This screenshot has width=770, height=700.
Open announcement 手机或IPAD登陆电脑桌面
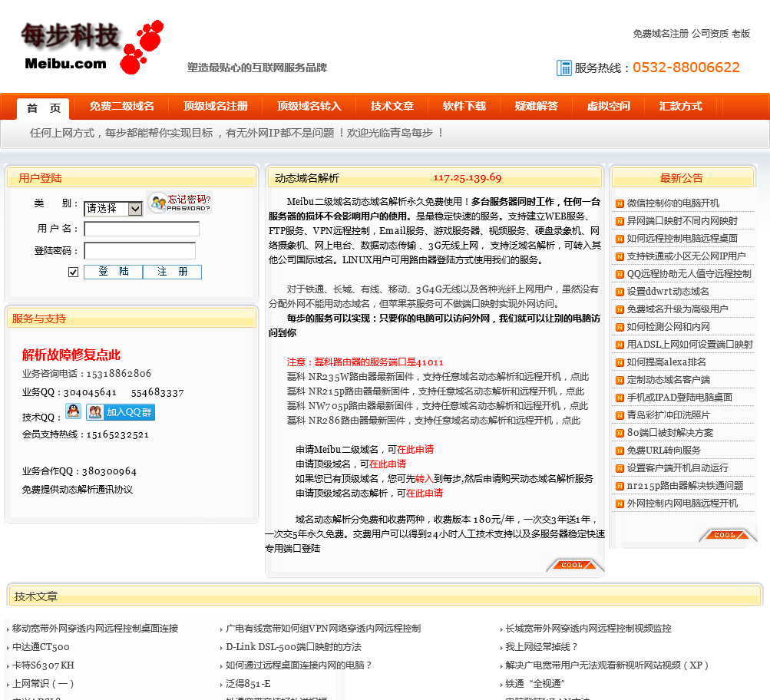coord(679,398)
